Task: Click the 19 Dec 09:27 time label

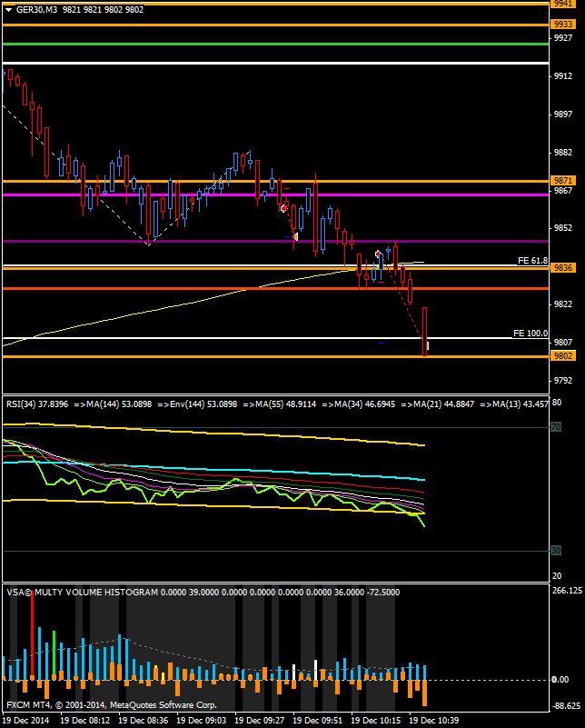Action: tap(260, 720)
